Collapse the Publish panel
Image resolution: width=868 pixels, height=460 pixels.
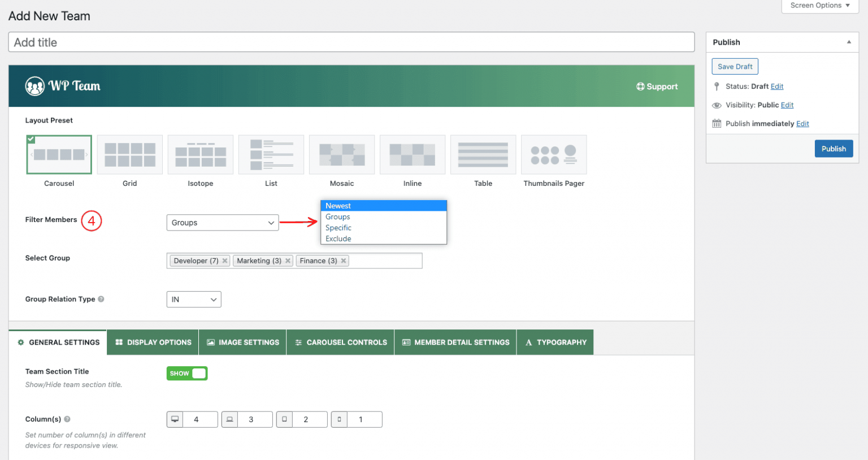click(x=848, y=41)
